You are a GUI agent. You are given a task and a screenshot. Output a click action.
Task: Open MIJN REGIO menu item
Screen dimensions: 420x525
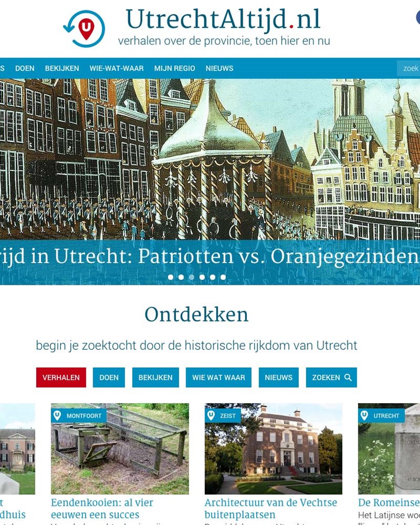click(175, 68)
